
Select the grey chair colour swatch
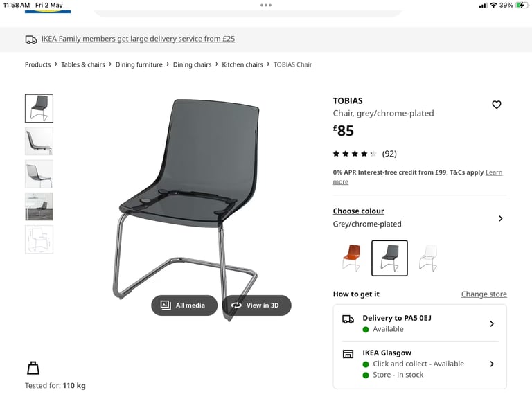point(389,258)
